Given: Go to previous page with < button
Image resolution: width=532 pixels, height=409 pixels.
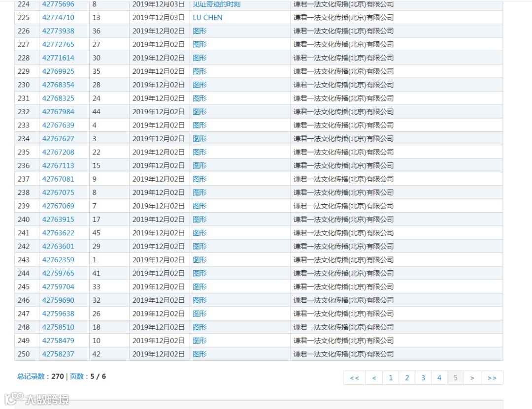Looking at the screenshot, I should coord(374,378).
